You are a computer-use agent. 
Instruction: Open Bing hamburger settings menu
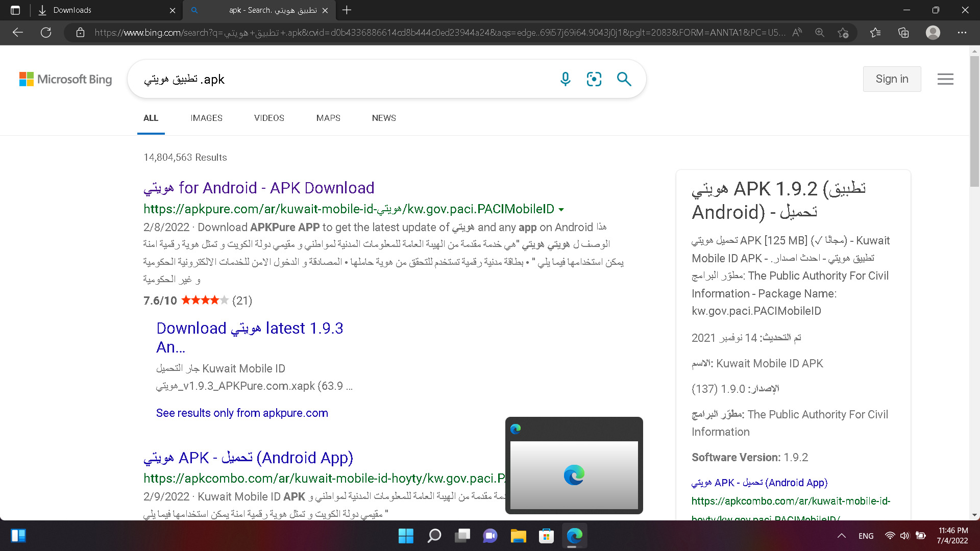(945, 79)
